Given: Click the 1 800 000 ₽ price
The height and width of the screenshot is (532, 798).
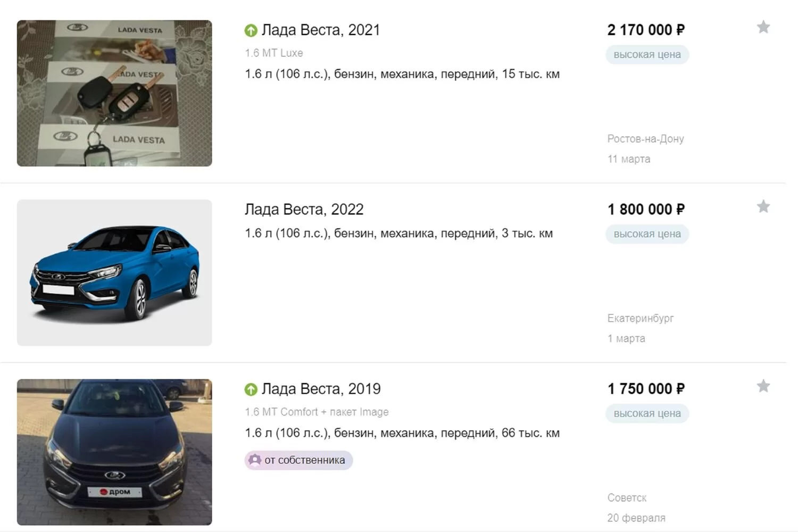Looking at the screenshot, I should coord(646,210).
